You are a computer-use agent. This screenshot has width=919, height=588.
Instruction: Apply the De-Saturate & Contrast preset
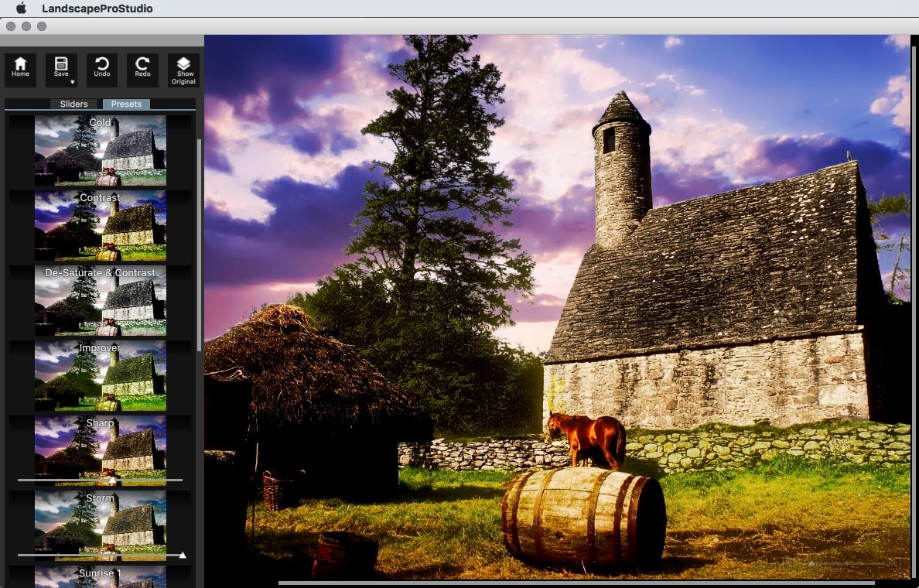pos(100,301)
